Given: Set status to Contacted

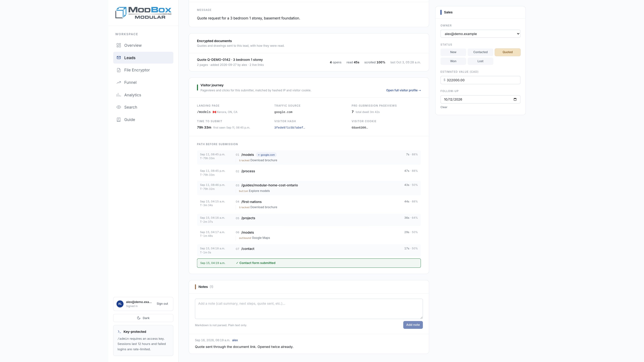Looking at the screenshot, I should click(480, 52).
